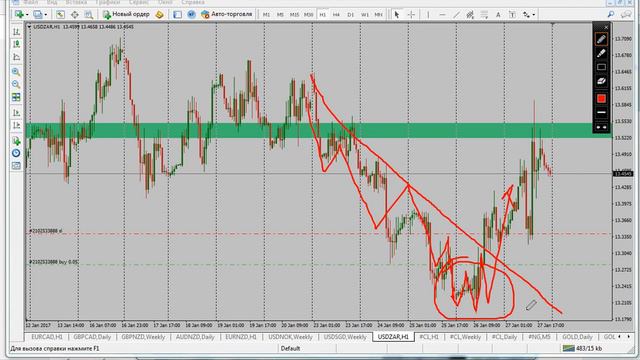Screen dimensions: 640x360
Task: Pick the red color swatch in overlay
Action: (601, 99)
